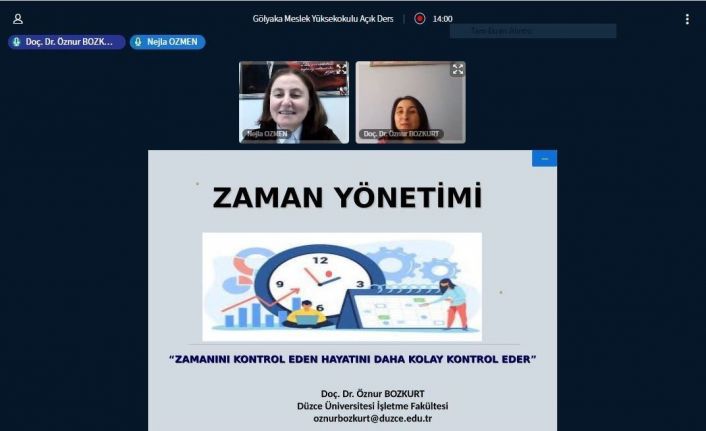The width and height of the screenshot is (706, 431).
Task: Click Gölyaka Meslek Yüksekokulu Açık Ders title
Action: pos(330,19)
